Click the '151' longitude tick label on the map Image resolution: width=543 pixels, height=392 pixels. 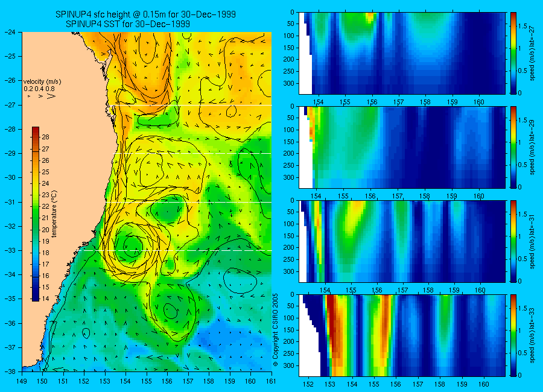(63, 381)
